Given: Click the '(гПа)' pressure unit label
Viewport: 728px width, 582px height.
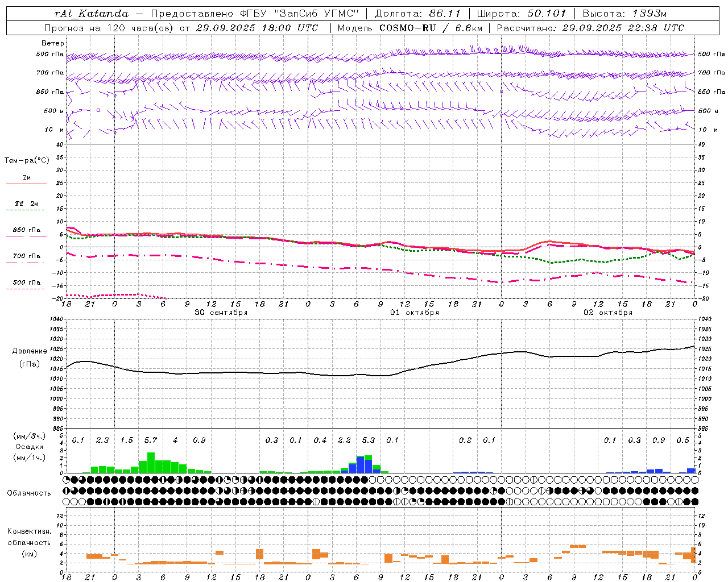Looking at the screenshot, I should (x=30, y=364).
